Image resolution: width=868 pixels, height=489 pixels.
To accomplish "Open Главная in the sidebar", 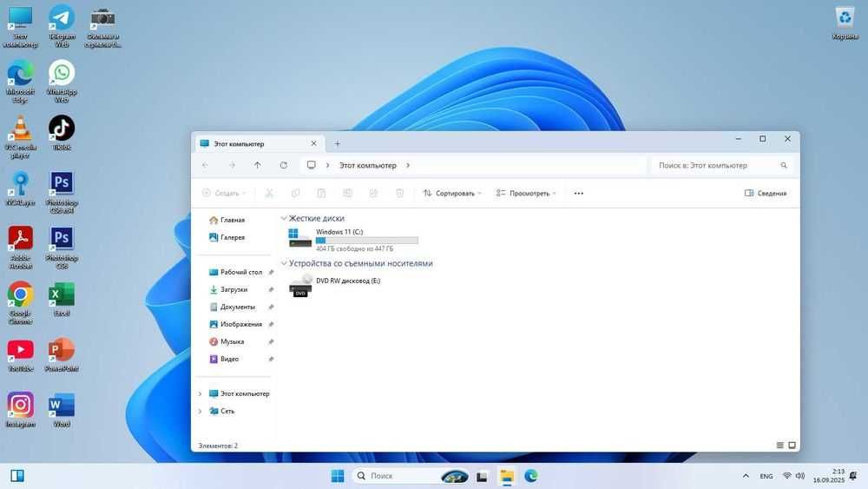I will click(x=227, y=220).
